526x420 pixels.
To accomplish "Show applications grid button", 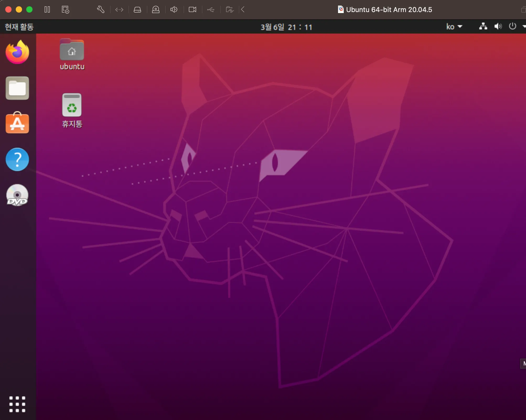I will [17, 404].
